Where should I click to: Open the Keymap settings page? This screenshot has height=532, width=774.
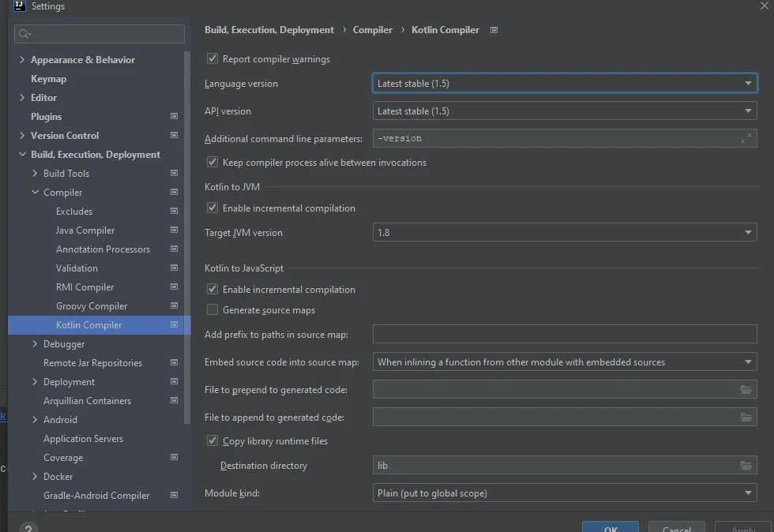click(x=48, y=79)
